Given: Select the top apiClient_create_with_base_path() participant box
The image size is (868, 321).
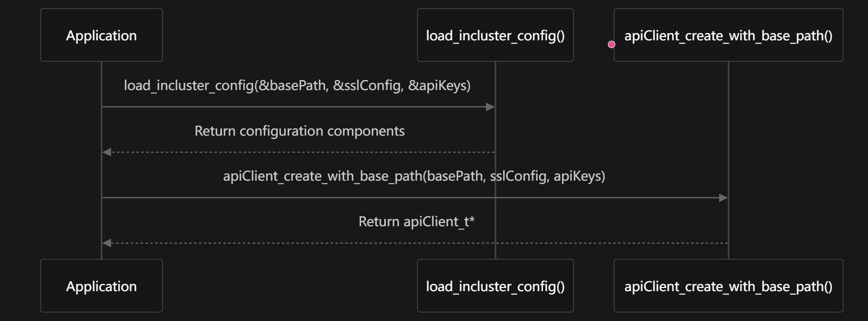Looking at the screenshot, I should [x=728, y=35].
